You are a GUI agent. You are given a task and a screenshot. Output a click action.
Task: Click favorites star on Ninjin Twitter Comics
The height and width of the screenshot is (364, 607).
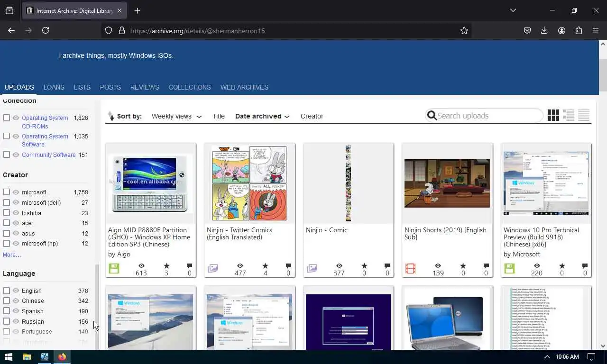265,266
